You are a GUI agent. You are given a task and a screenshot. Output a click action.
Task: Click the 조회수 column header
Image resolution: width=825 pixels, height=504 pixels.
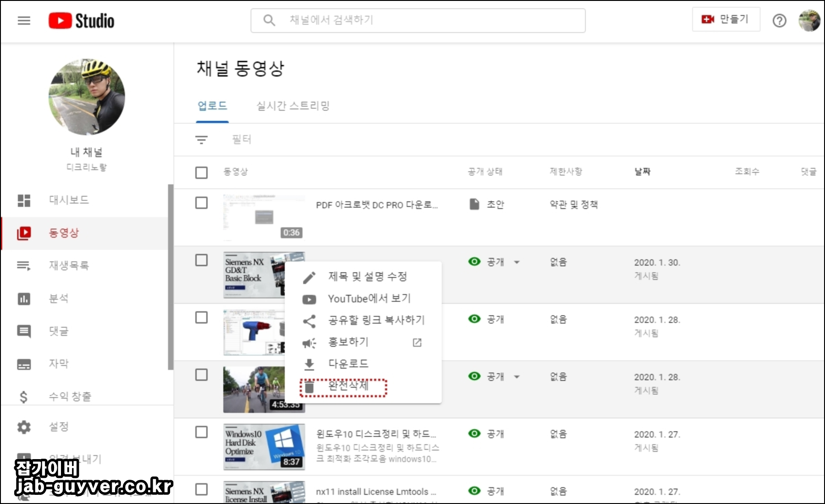pyautogui.click(x=747, y=171)
